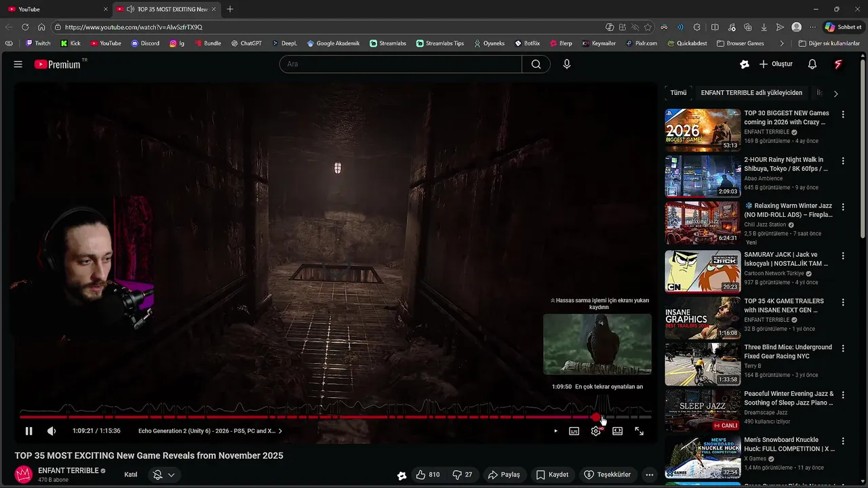Open the 'Oluştur' create menu
The height and width of the screenshot is (488, 868).
coord(776,64)
